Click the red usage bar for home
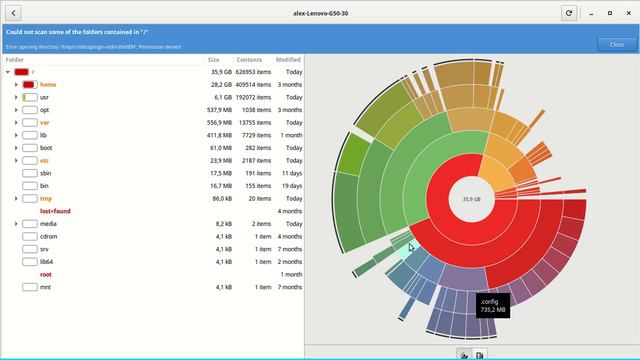640x360 pixels. (30, 84)
